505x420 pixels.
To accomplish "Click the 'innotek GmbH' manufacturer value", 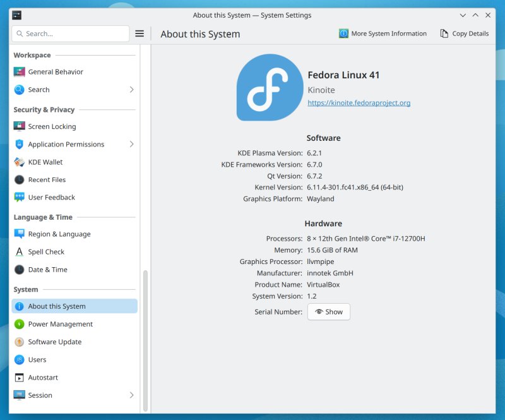I will coord(330,273).
